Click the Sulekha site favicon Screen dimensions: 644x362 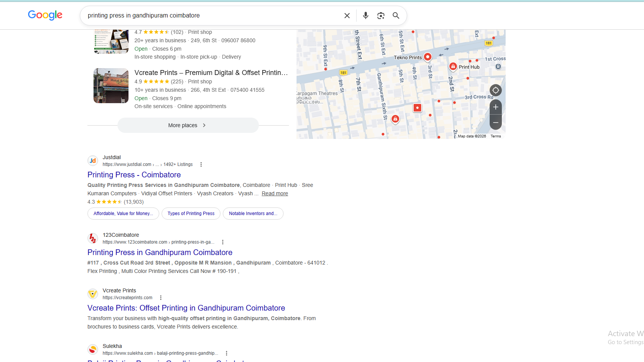pyautogui.click(x=93, y=349)
